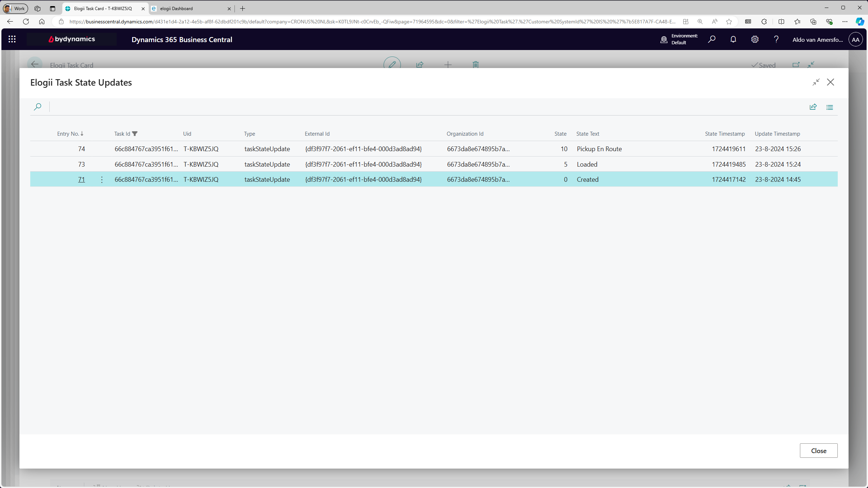Click the State Text column header
Image resolution: width=868 pixels, height=488 pixels.
(587, 134)
